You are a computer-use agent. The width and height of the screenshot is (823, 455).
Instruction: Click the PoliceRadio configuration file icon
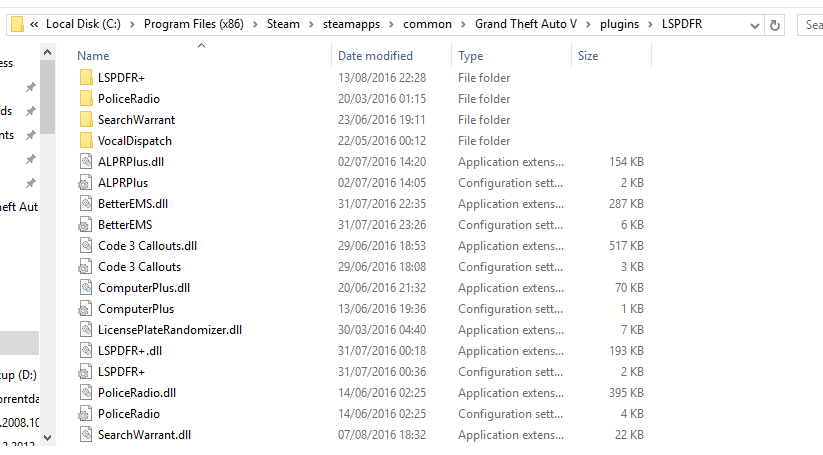click(85, 414)
